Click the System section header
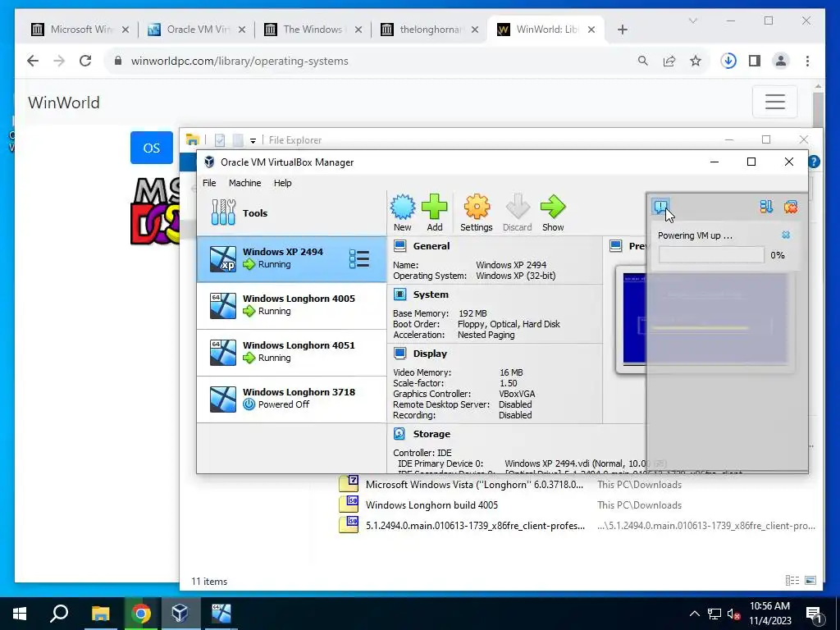 click(431, 294)
